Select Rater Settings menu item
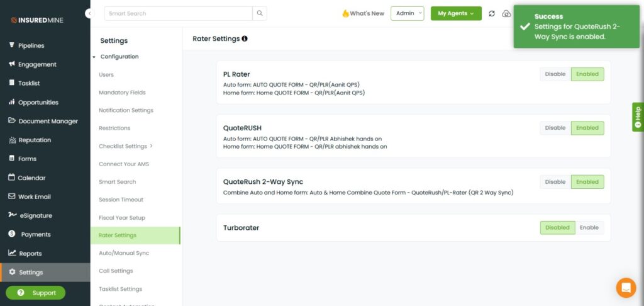Image resolution: width=644 pixels, height=306 pixels. (x=135, y=235)
